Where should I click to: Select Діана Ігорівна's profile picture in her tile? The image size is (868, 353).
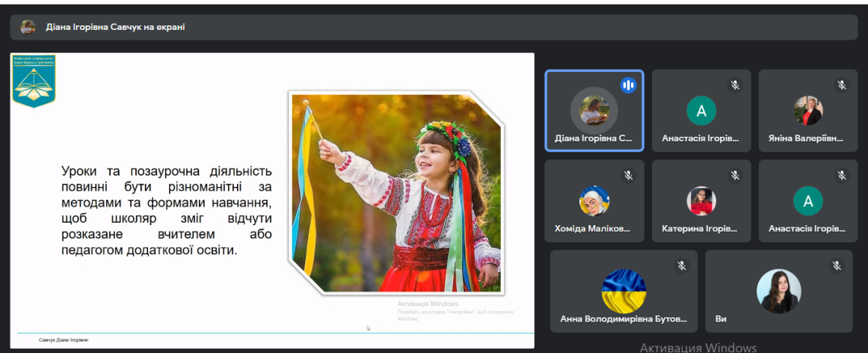[594, 111]
